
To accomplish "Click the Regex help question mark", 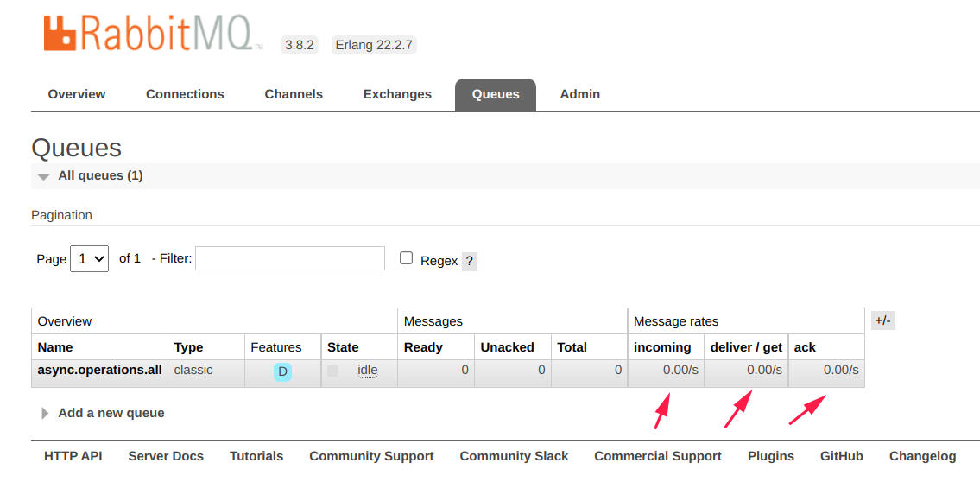I will pyautogui.click(x=470, y=261).
